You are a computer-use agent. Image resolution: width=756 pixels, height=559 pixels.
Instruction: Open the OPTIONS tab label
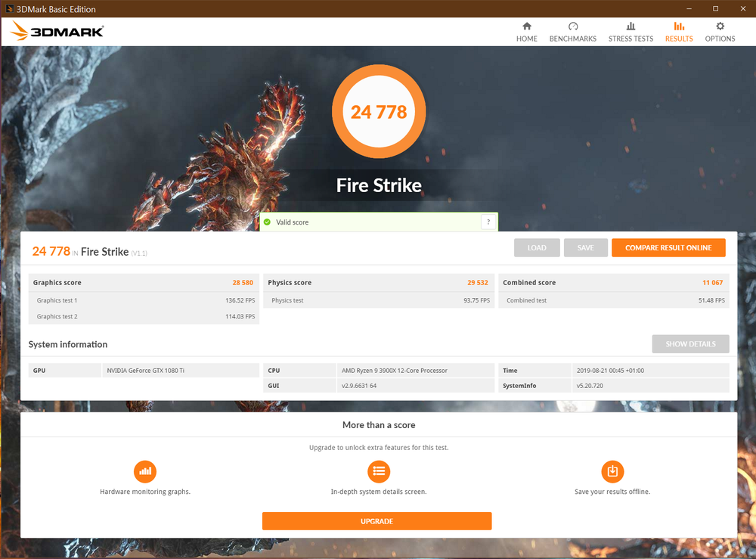[720, 39]
